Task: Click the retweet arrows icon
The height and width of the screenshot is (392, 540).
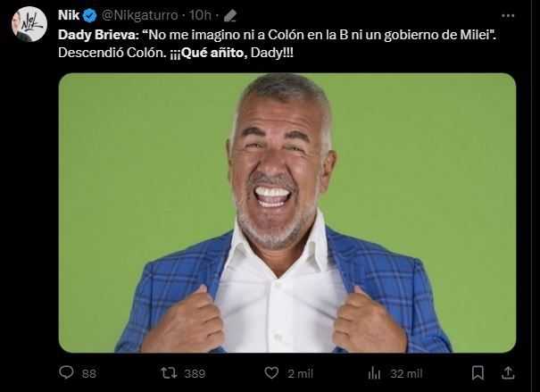Action: (169, 373)
